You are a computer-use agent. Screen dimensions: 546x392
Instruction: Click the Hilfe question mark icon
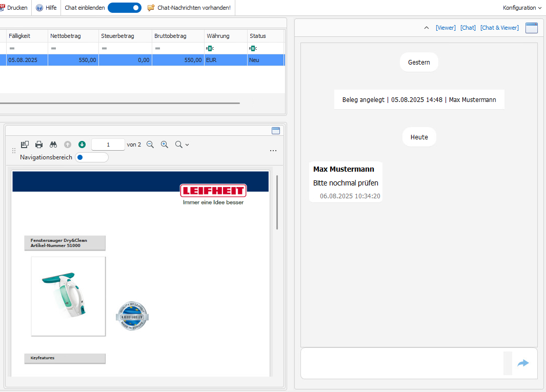[39, 8]
